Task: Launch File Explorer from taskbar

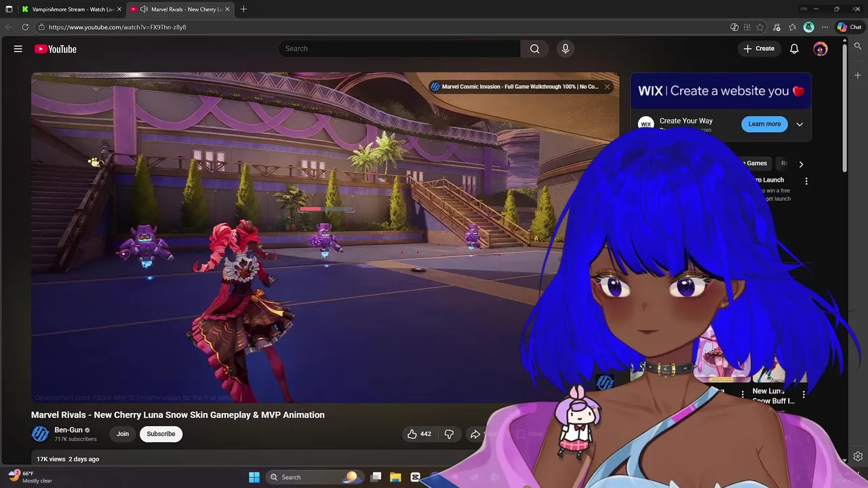Action: [395, 477]
